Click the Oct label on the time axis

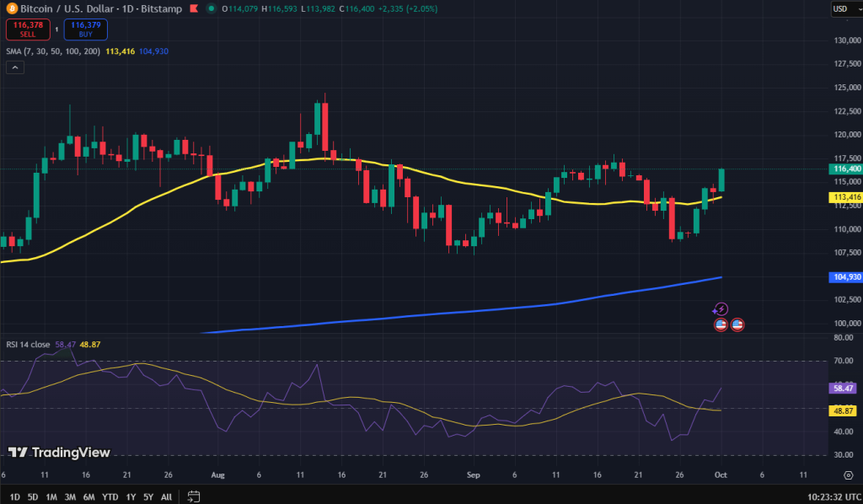click(x=721, y=475)
